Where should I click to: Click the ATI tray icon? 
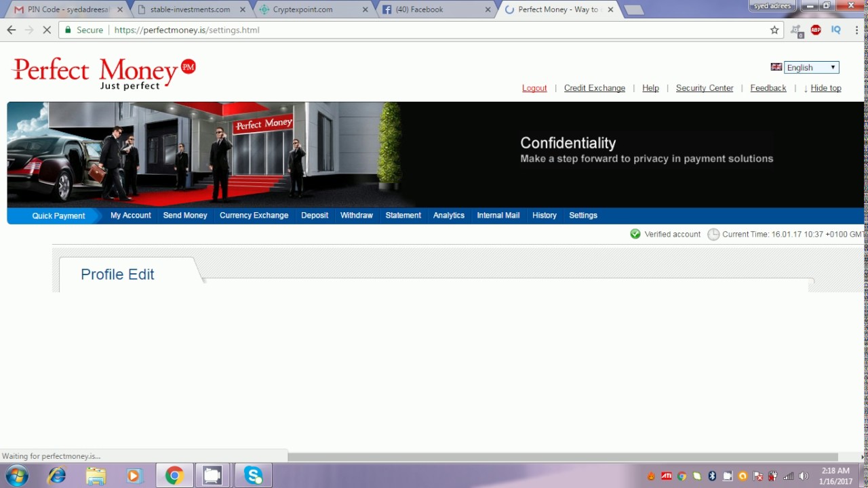pos(667,476)
